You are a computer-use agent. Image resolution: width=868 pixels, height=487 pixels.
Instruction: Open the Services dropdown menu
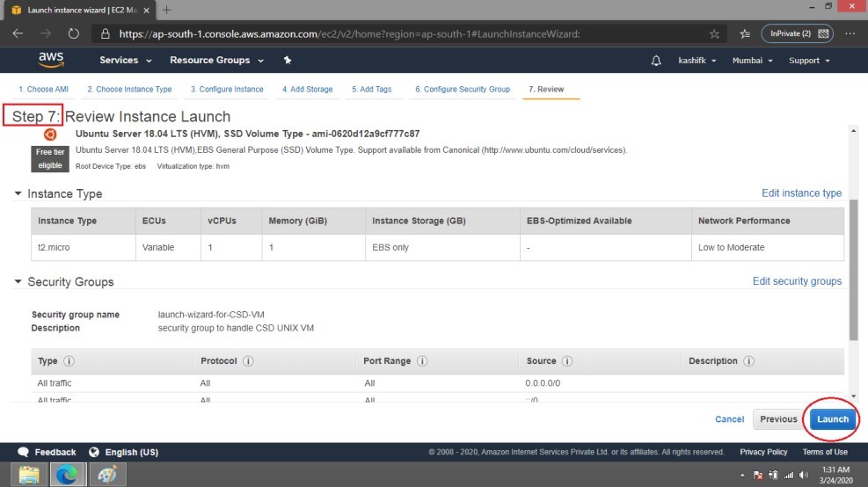pos(125,60)
